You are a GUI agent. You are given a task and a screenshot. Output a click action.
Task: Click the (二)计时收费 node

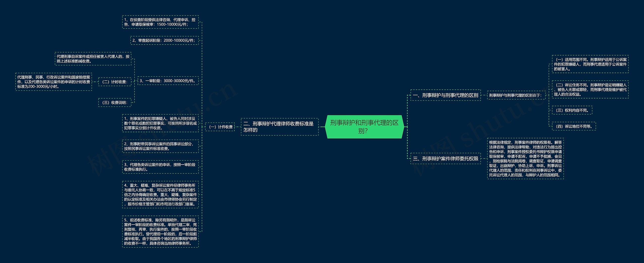(115, 82)
